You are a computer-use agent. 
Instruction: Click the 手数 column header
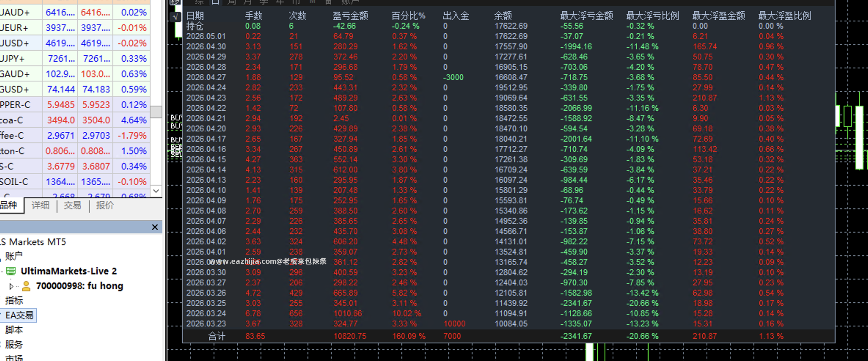254,16
